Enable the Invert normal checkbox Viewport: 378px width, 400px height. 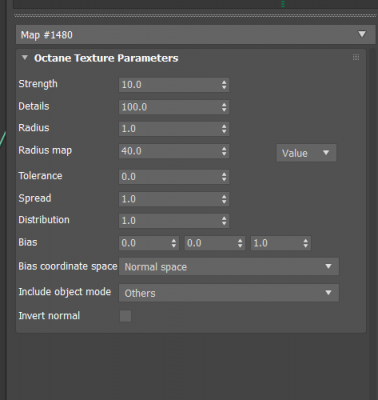pyautogui.click(x=125, y=316)
